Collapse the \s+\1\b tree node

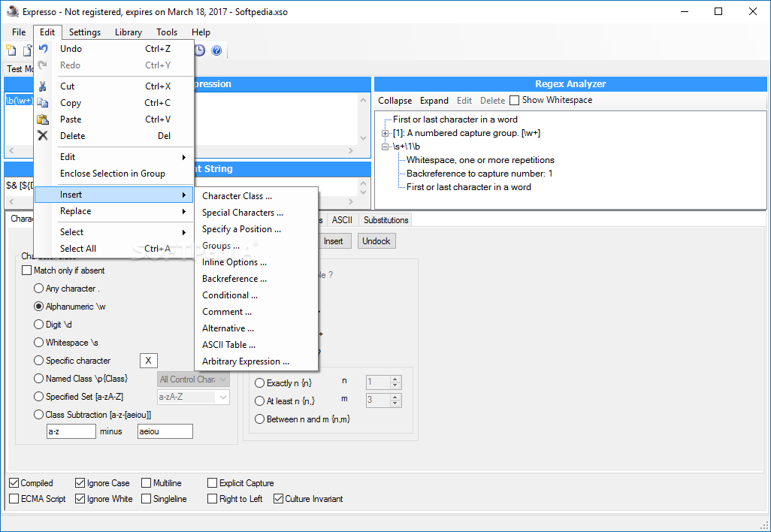point(385,147)
